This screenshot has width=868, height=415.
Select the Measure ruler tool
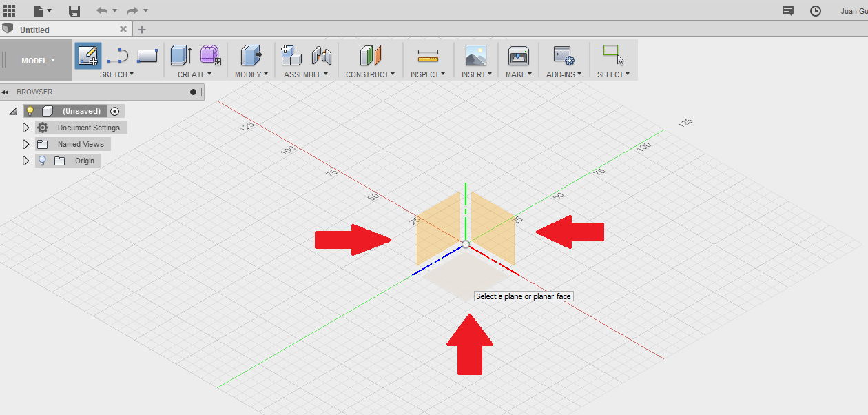(428, 57)
